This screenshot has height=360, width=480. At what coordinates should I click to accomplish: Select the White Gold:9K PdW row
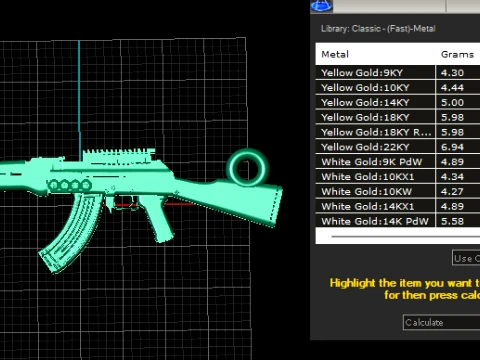click(x=398, y=162)
